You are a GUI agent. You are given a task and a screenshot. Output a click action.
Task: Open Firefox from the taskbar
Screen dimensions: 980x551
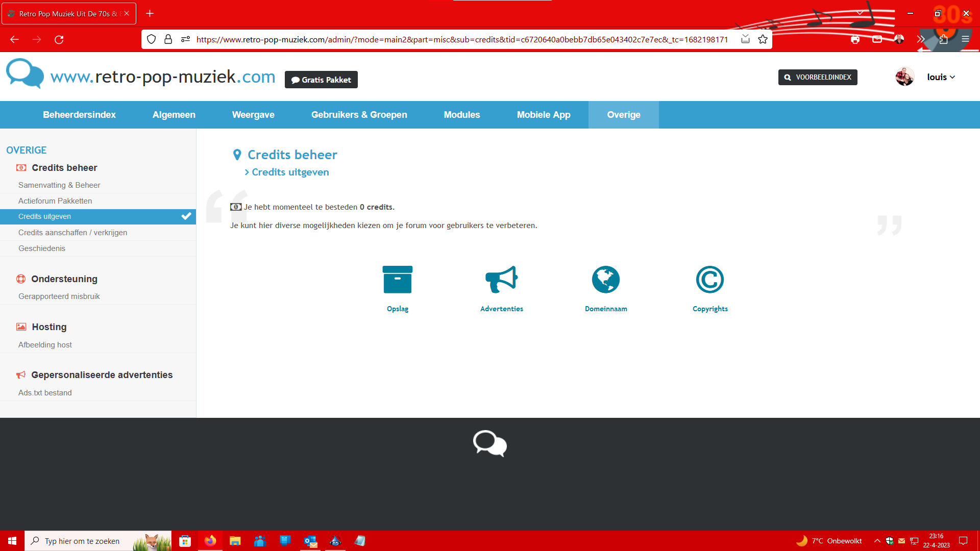210,541
